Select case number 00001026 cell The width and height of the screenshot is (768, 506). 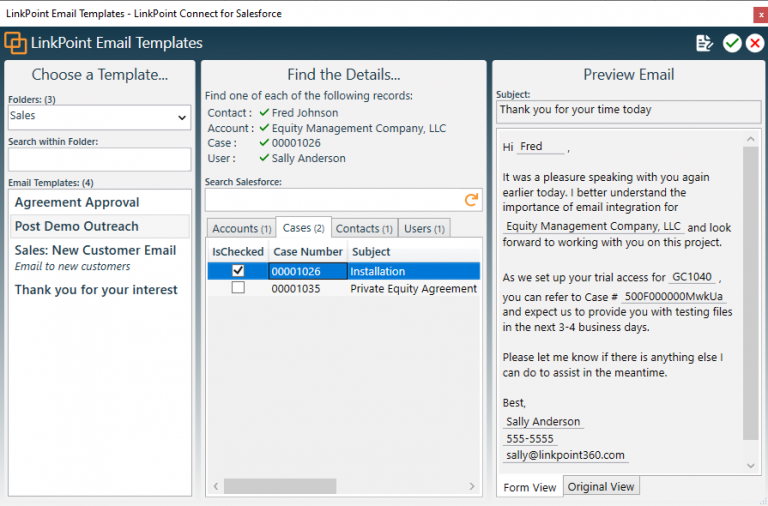[308, 271]
